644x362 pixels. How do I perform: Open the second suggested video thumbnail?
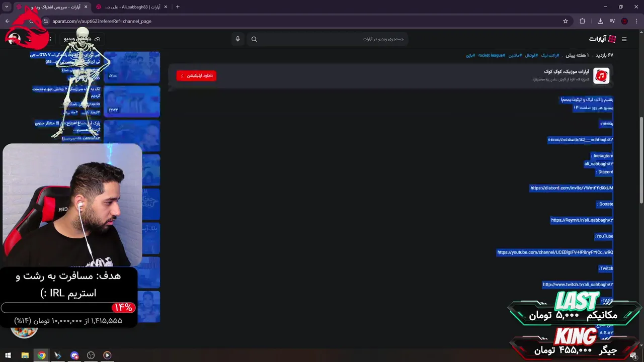[x=132, y=101]
